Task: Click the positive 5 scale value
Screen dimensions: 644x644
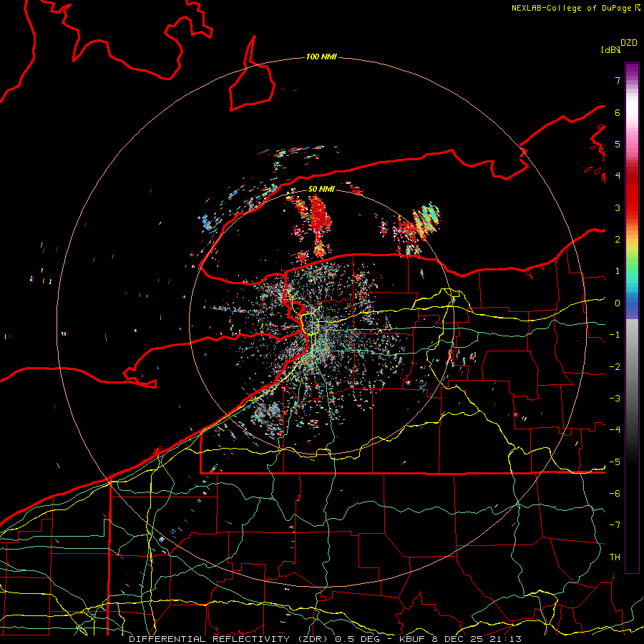Action: [618, 144]
